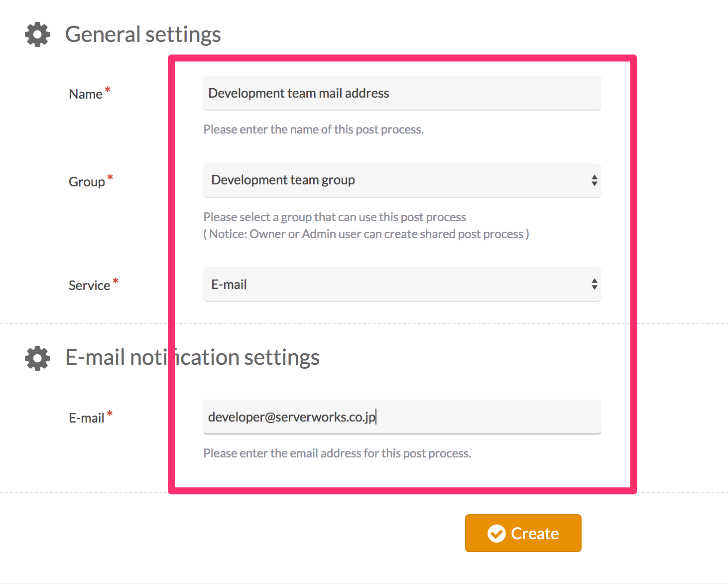Click the General settings gear icon
The image size is (728, 584).
click(37, 34)
